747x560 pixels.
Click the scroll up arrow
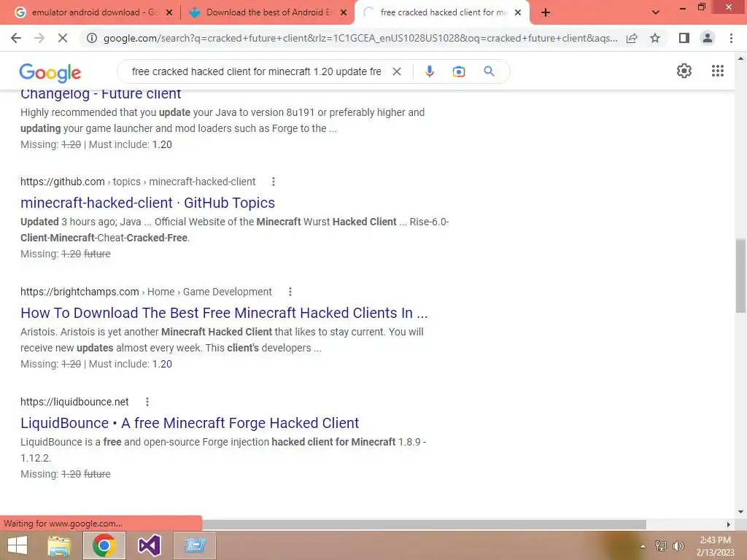coord(740,58)
